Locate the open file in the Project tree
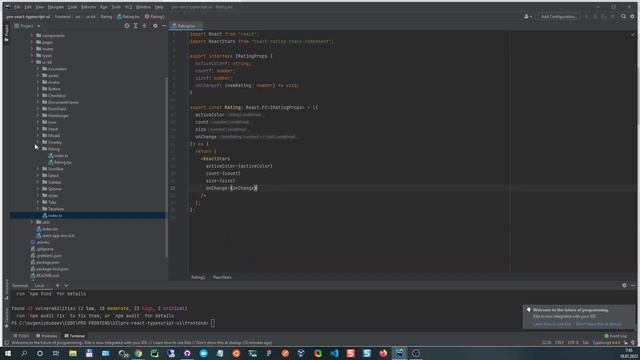This screenshot has height=360, width=640. [x=127, y=26]
